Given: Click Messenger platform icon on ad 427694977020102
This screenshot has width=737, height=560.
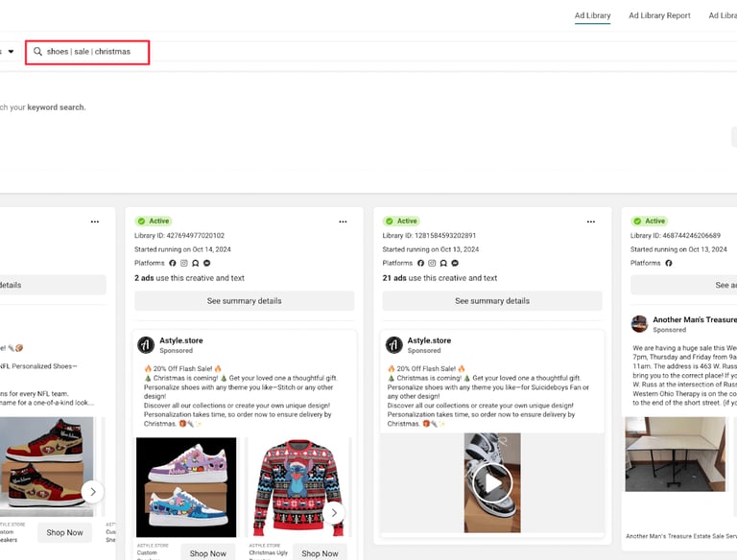Looking at the screenshot, I should tap(207, 263).
